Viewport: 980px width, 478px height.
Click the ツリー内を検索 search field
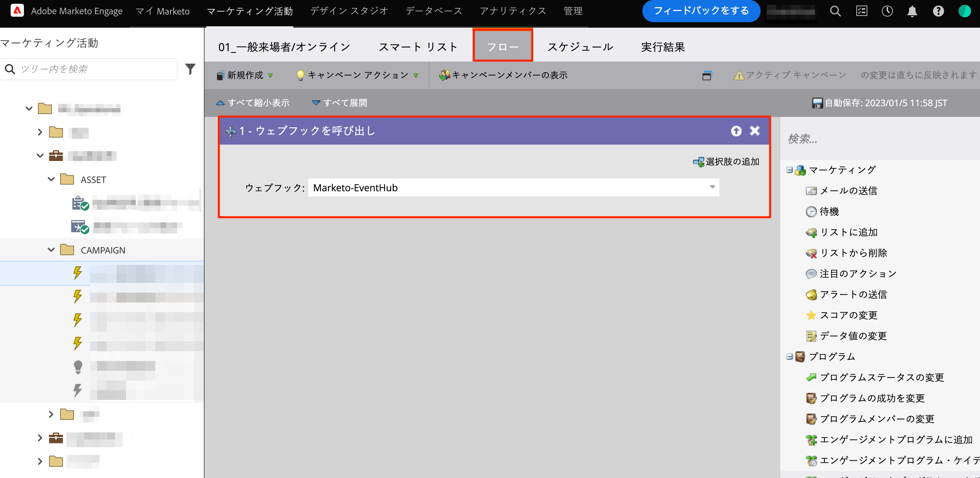[89, 69]
